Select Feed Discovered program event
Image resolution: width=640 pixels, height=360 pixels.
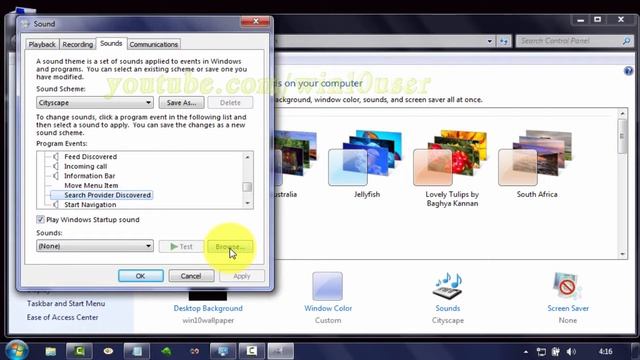click(x=91, y=157)
